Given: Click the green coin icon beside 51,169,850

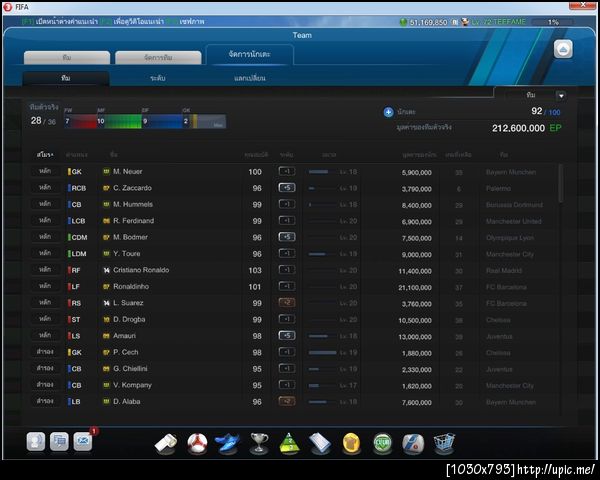Looking at the screenshot, I should [403, 22].
